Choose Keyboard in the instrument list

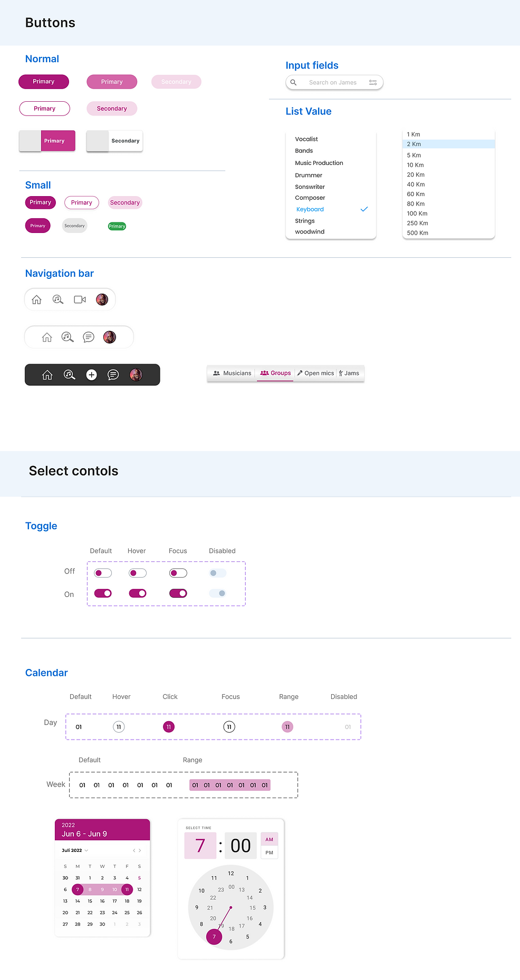[310, 209]
